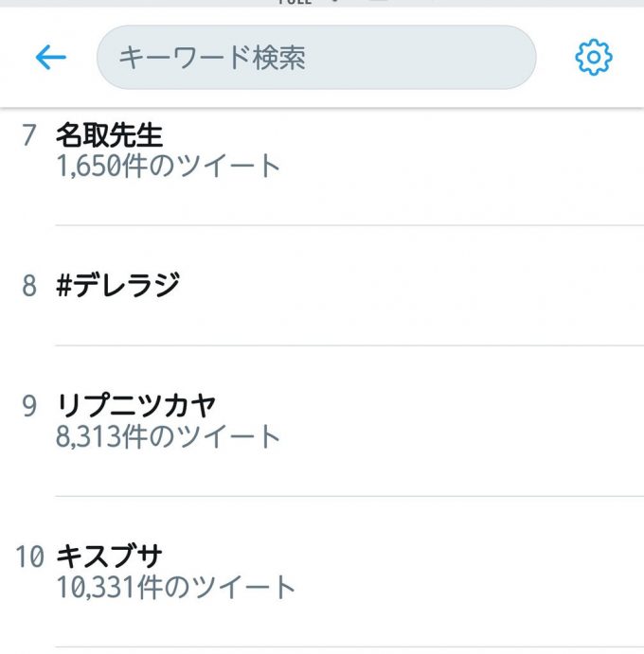Open the リプニツカヤ trend

[x=136, y=406]
